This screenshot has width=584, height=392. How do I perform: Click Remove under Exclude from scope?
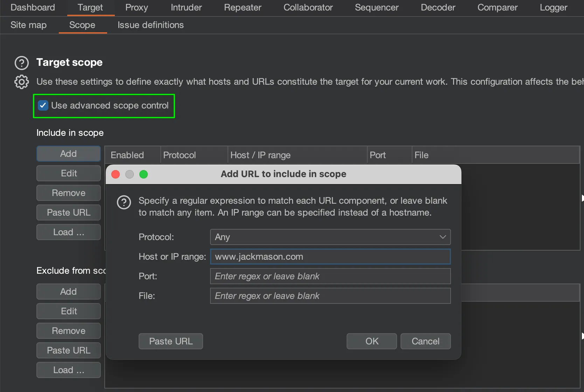click(69, 331)
